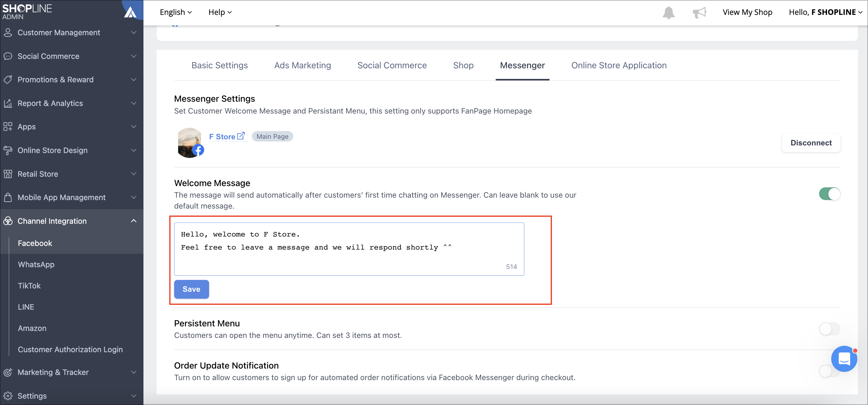Click inside the welcome message text box

point(349,249)
